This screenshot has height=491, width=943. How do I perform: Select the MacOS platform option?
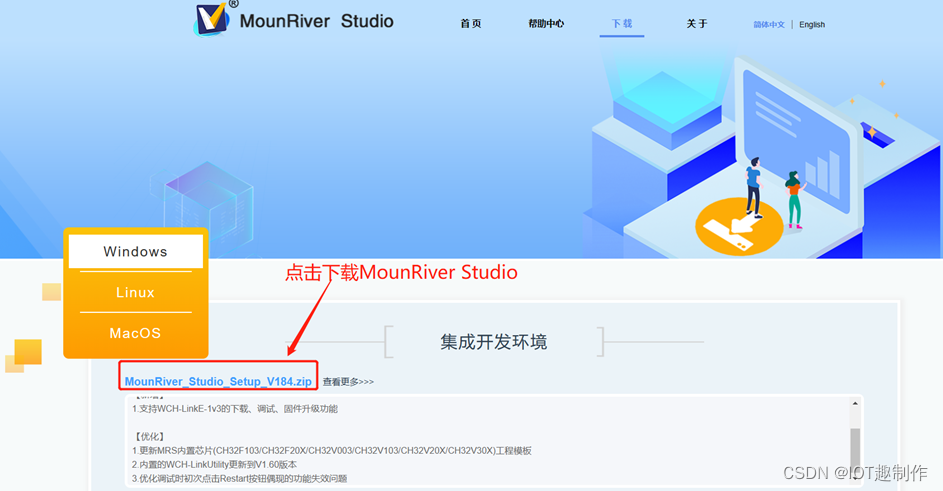(135, 333)
